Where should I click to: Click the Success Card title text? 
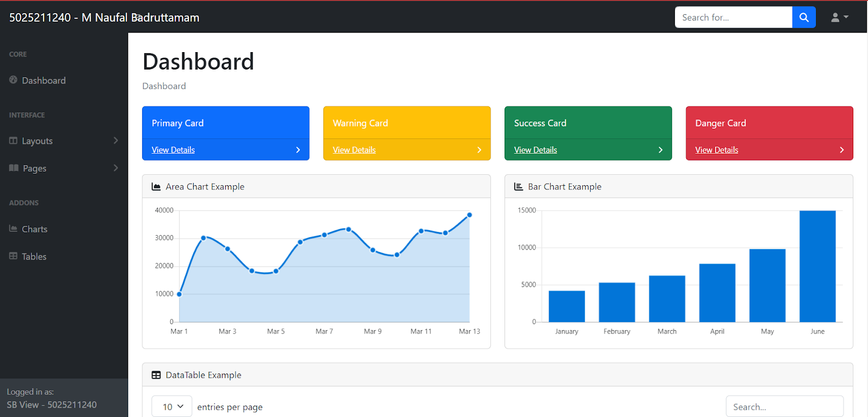[x=540, y=123]
